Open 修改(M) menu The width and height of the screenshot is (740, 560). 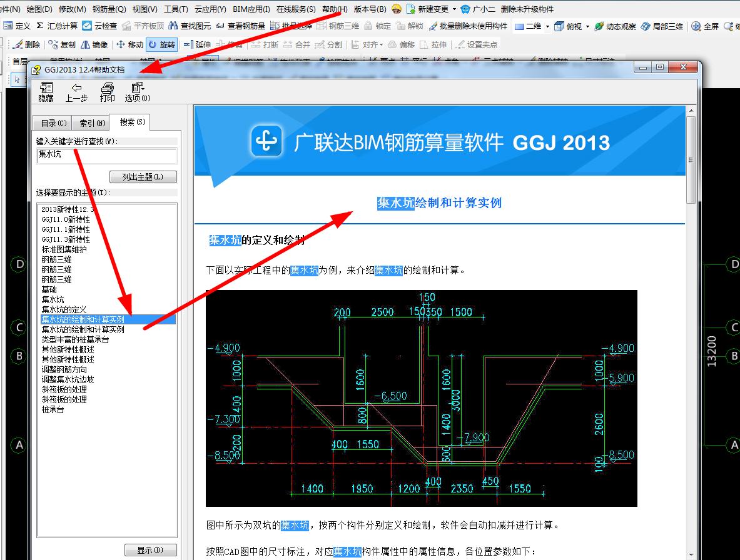tap(72, 9)
